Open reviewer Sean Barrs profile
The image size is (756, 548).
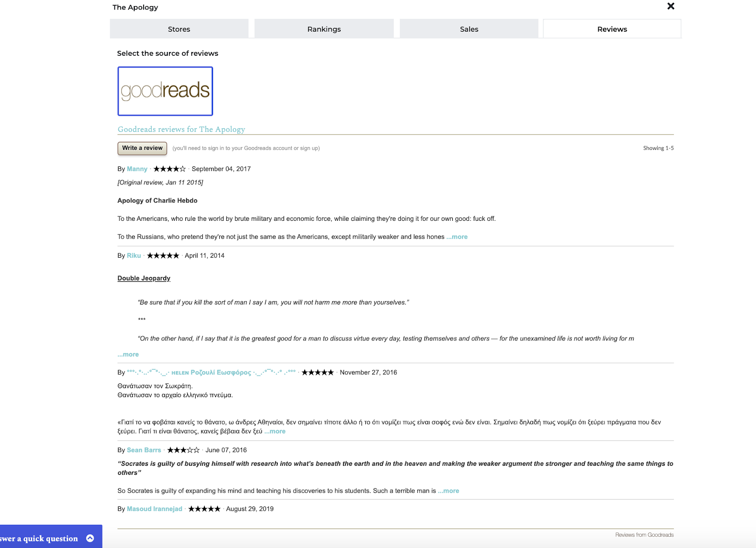click(x=144, y=450)
